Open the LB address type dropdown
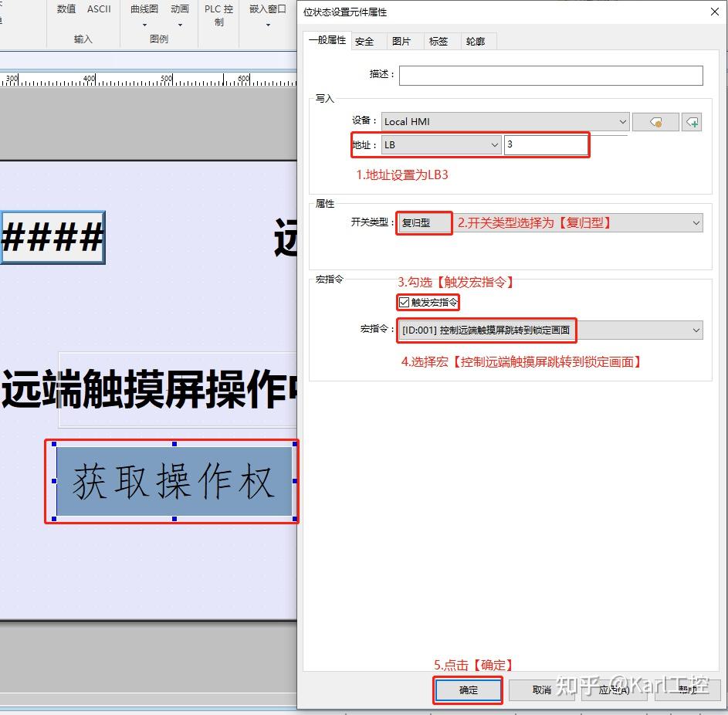 pyautogui.click(x=495, y=145)
